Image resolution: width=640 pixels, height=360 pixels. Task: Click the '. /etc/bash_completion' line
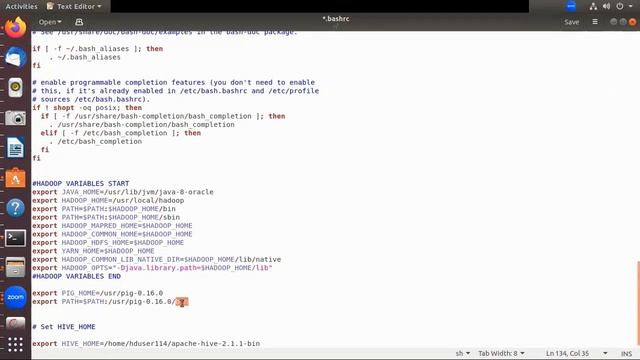[96, 142]
